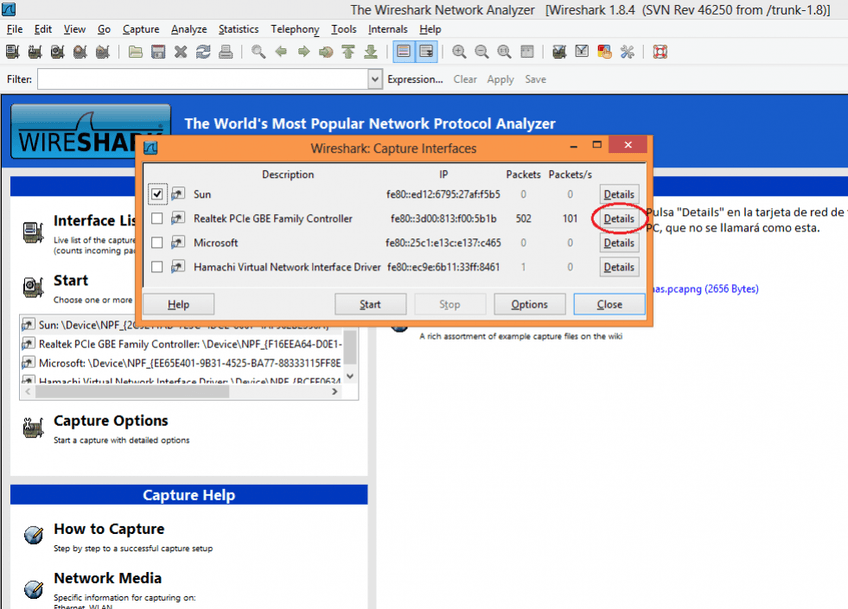Click the Help lifebuoy toolbar icon

pos(660,51)
